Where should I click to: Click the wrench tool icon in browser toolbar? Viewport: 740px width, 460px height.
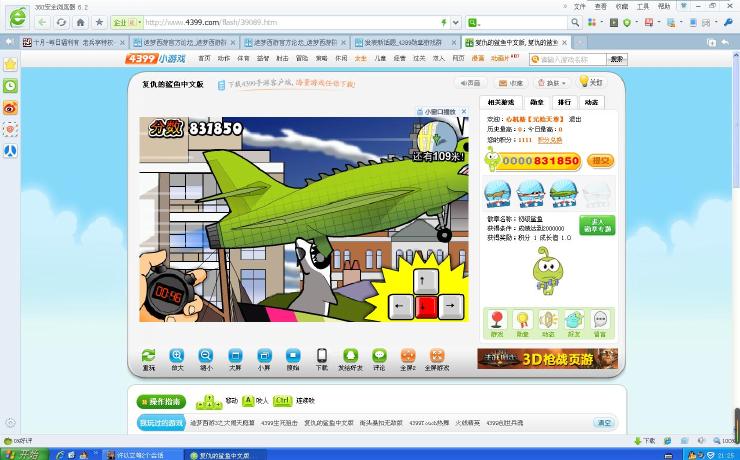728,22
